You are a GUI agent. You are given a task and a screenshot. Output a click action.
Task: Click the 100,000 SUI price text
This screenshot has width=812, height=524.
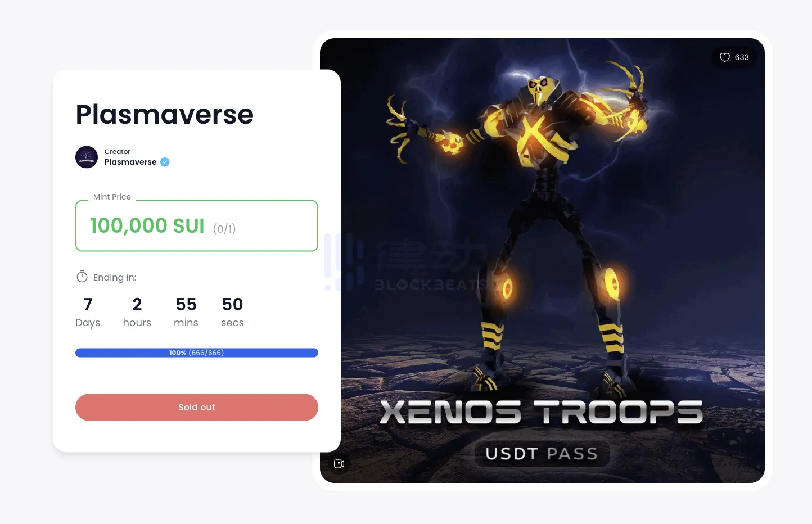pyautogui.click(x=147, y=225)
